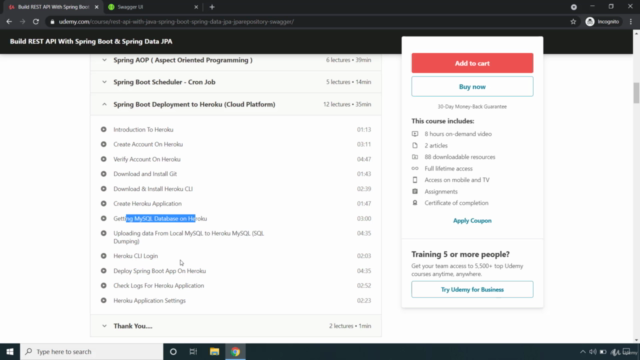Viewport: 640px width, 360px height.
Task: Click the Certificate of completion text
Action: coord(456,203)
